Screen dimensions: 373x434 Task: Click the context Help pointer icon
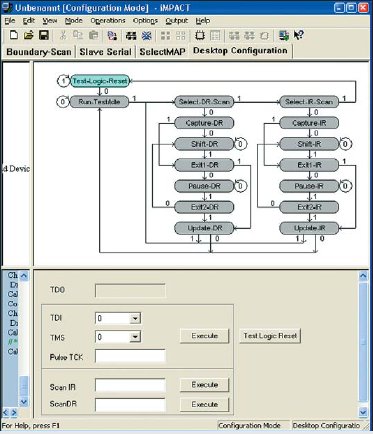pyautogui.click(x=299, y=35)
